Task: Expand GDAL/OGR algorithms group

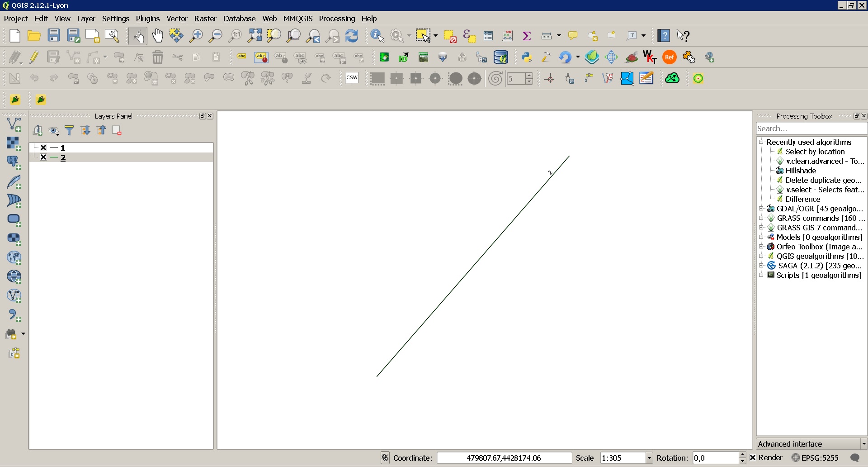Action: point(761,209)
